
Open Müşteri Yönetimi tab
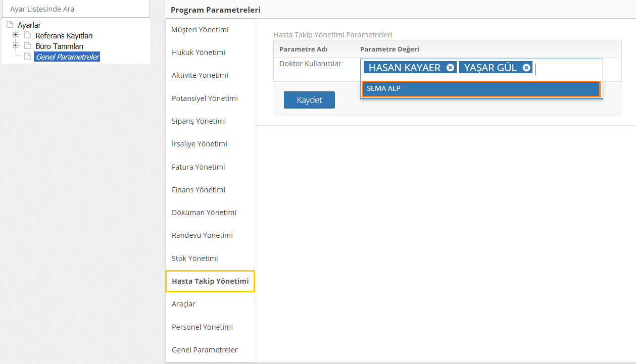tap(200, 30)
